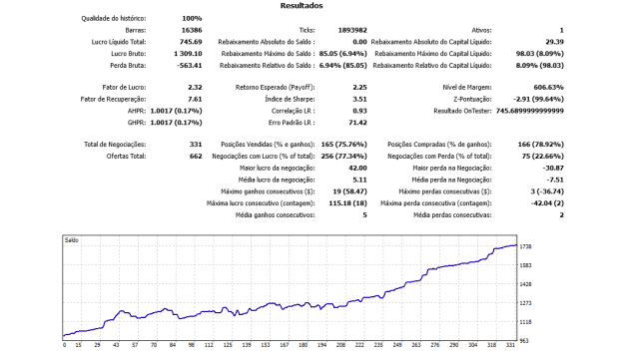Click the 1583 label on the chart axis
The image size is (624, 364).
(x=526, y=265)
